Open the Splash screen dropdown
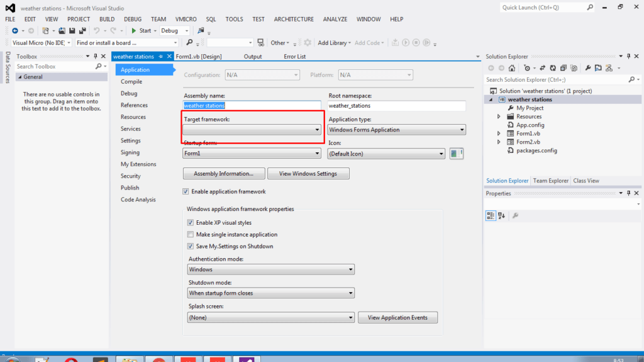 (271, 317)
